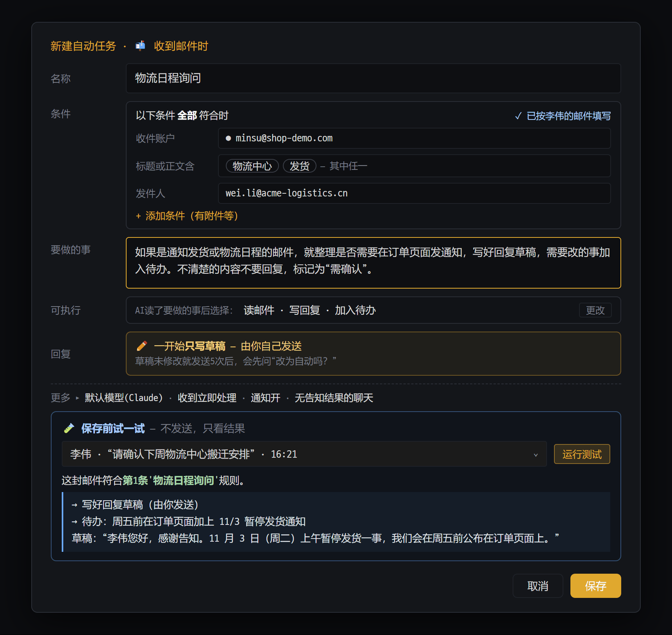Click the pencil icon in the 回复 box
The image size is (672, 635).
(142, 346)
